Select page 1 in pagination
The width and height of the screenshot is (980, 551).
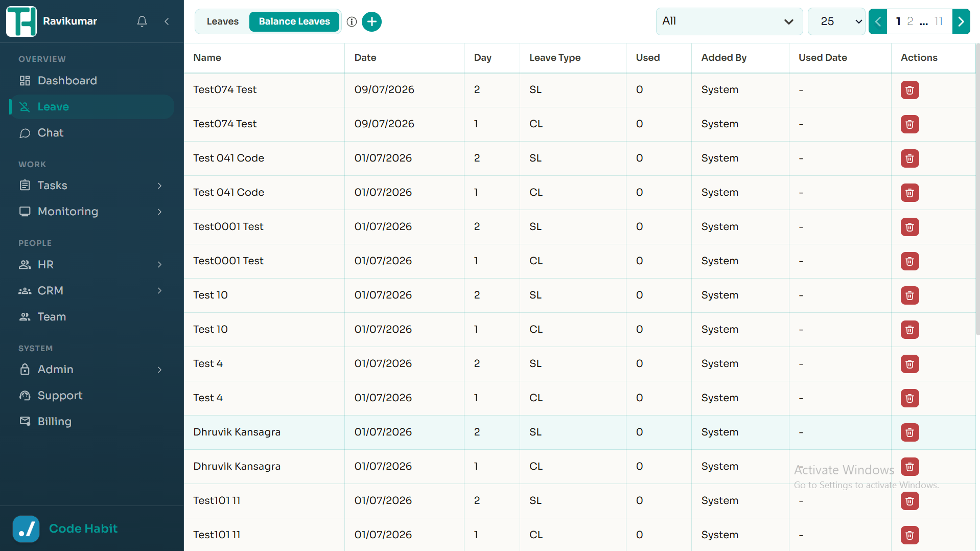pyautogui.click(x=898, y=21)
